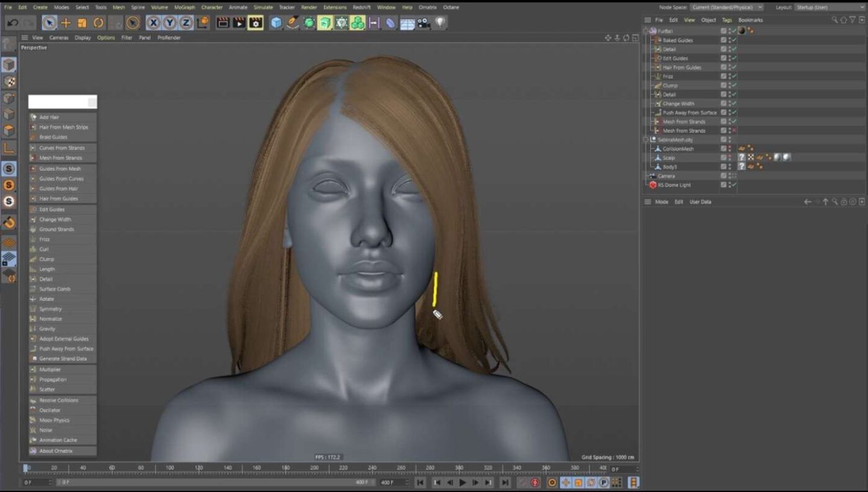Image resolution: width=868 pixels, height=492 pixels.
Task: Click Braid Guides button
Action: [63, 137]
